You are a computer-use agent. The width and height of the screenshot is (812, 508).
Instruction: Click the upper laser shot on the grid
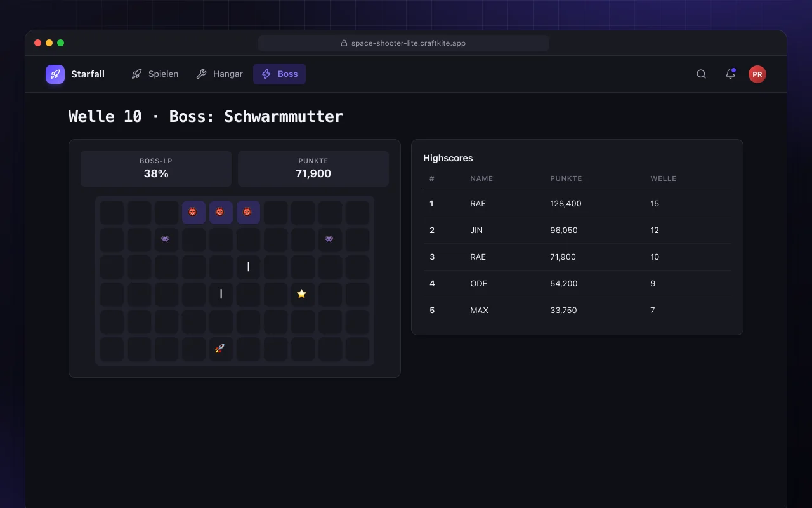pos(248,267)
